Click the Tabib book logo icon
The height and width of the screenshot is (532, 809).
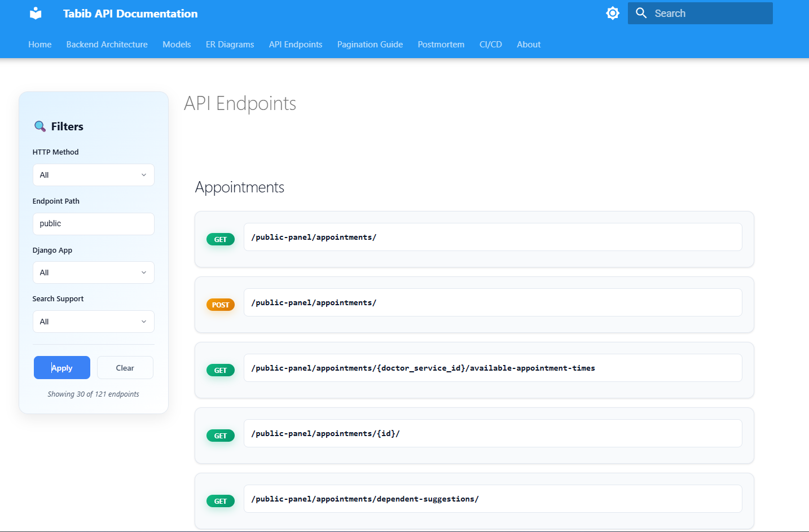(x=36, y=14)
